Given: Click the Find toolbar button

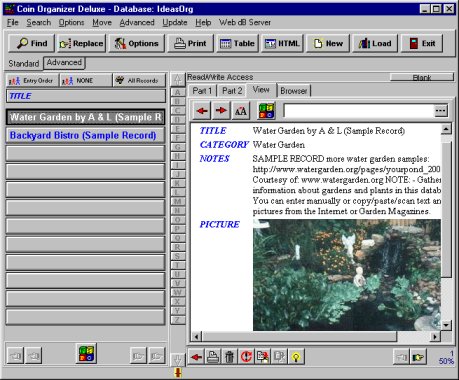Looking at the screenshot, I should coord(32,43).
